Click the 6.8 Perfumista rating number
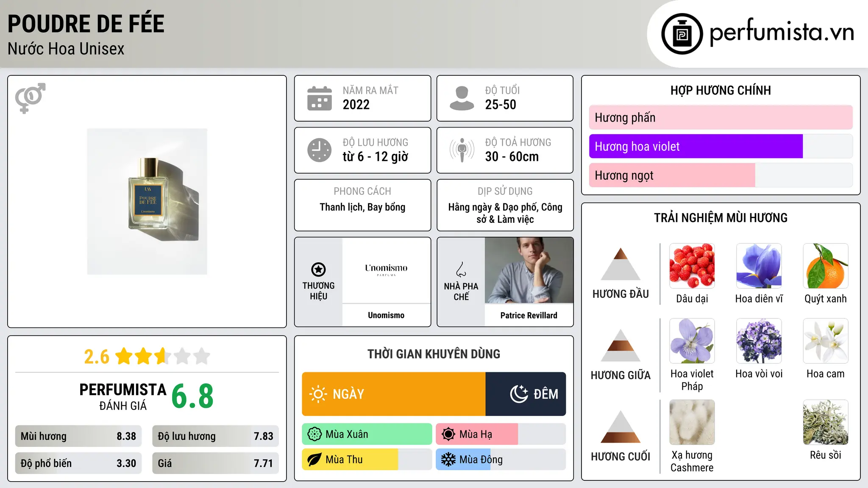The height and width of the screenshot is (488, 868). [x=193, y=396]
